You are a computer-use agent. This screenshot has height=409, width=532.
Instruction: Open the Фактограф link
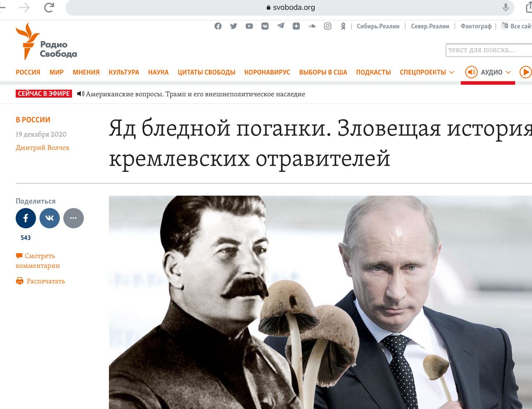pos(476,26)
